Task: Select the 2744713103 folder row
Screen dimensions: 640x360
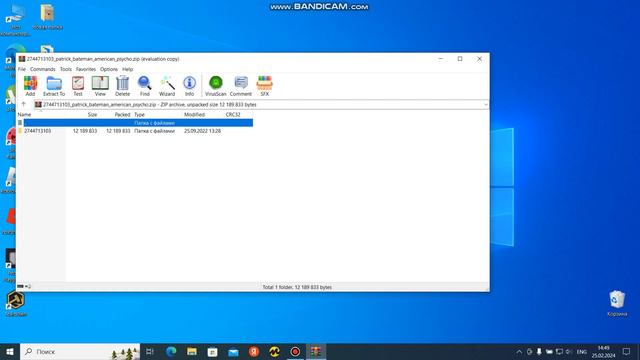Action: tap(135, 131)
